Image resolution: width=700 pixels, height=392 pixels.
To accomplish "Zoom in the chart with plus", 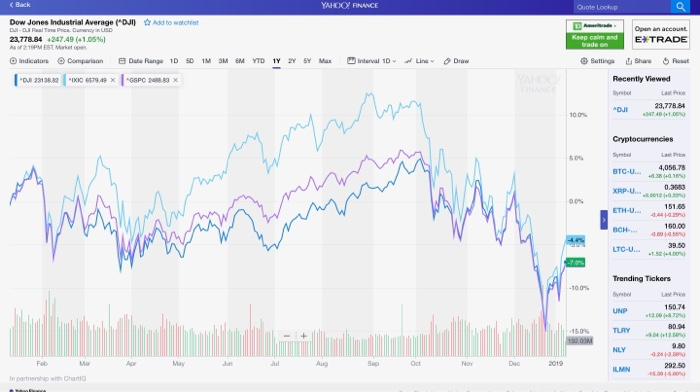I will [304, 336].
